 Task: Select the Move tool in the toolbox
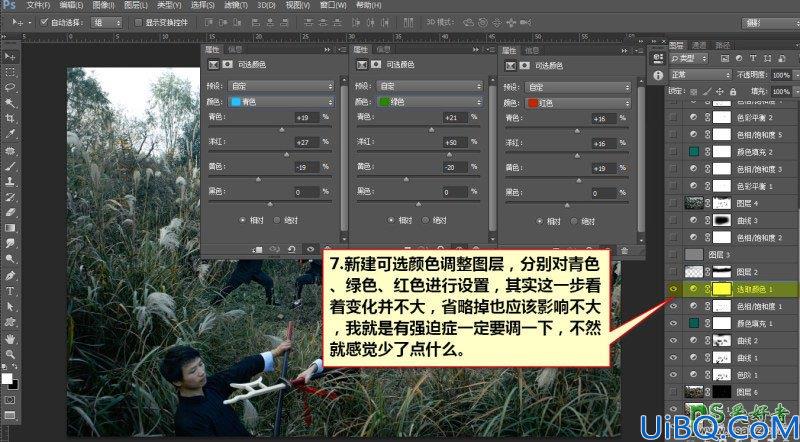point(10,56)
